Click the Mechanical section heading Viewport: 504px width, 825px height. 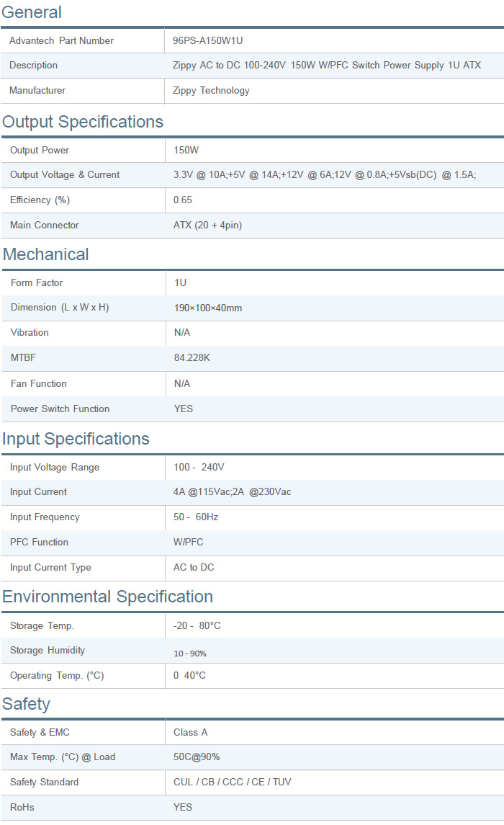[x=45, y=254]
